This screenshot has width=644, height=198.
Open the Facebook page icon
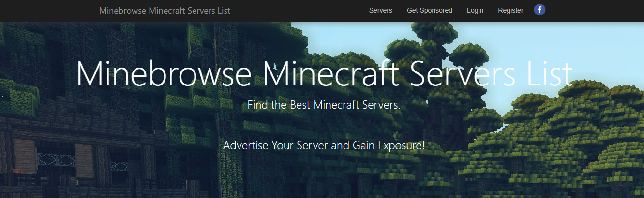539,10
